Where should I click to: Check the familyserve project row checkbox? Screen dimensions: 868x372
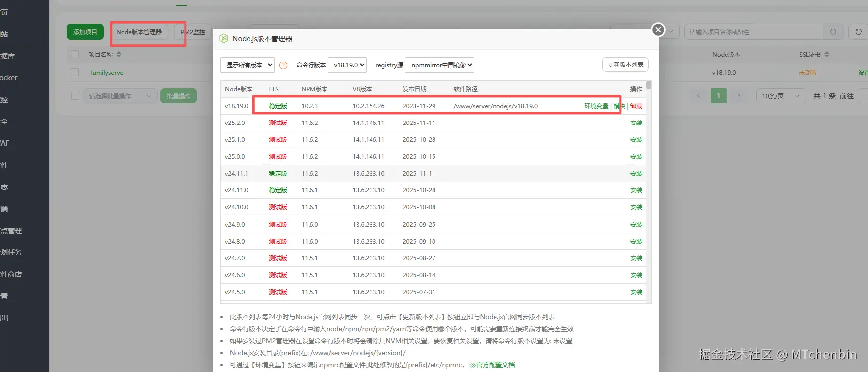[x=75, y=72]
